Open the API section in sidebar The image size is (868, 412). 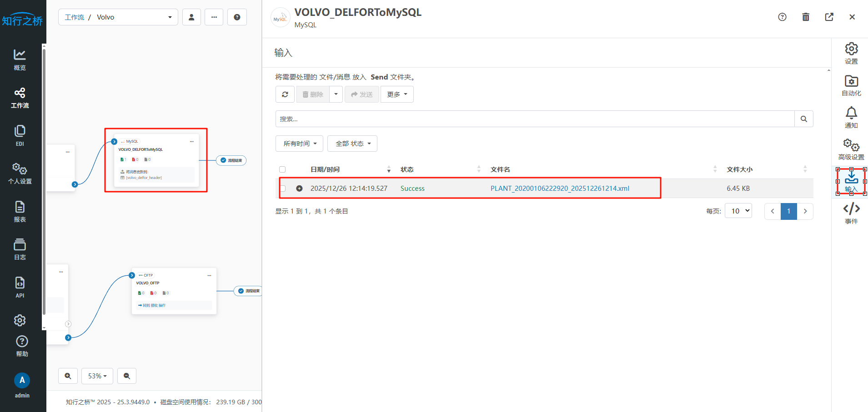[x=20, y=287]
